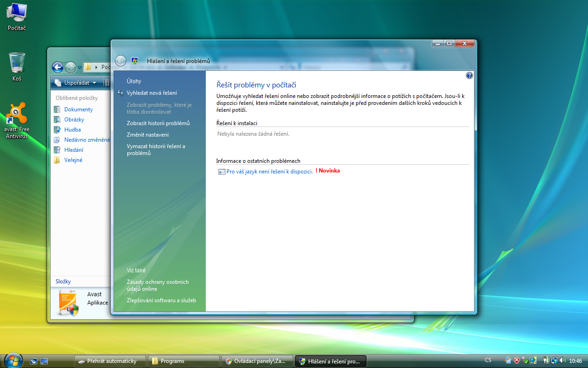This screenshot has width=588, height=368.
Task: Open Zobrazit historii problémů
Action: click(x=158, y=123)
